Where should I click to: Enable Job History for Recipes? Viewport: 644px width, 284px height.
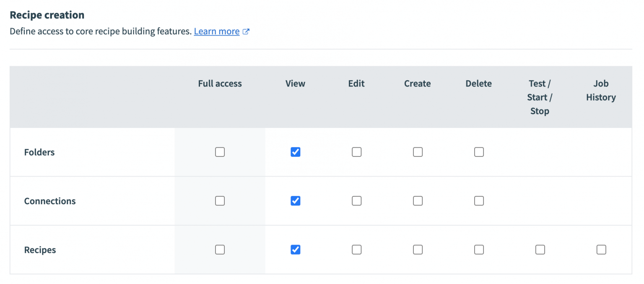601,250
